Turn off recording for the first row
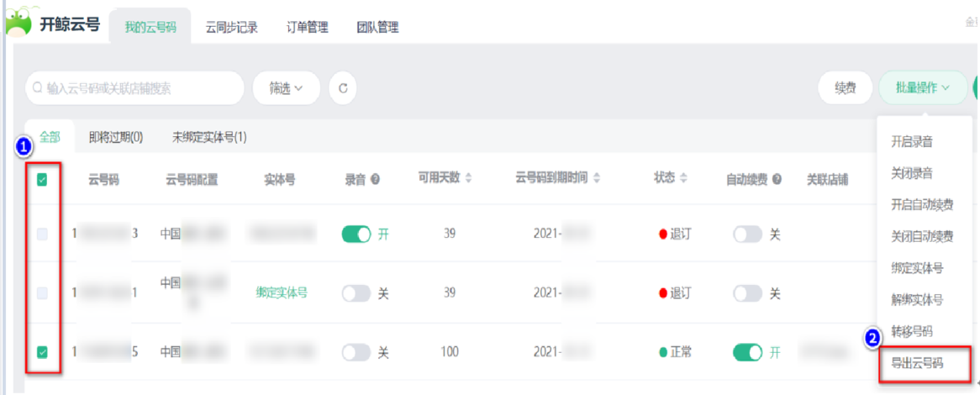The image size is (980, 395). (x=356, y=234)
